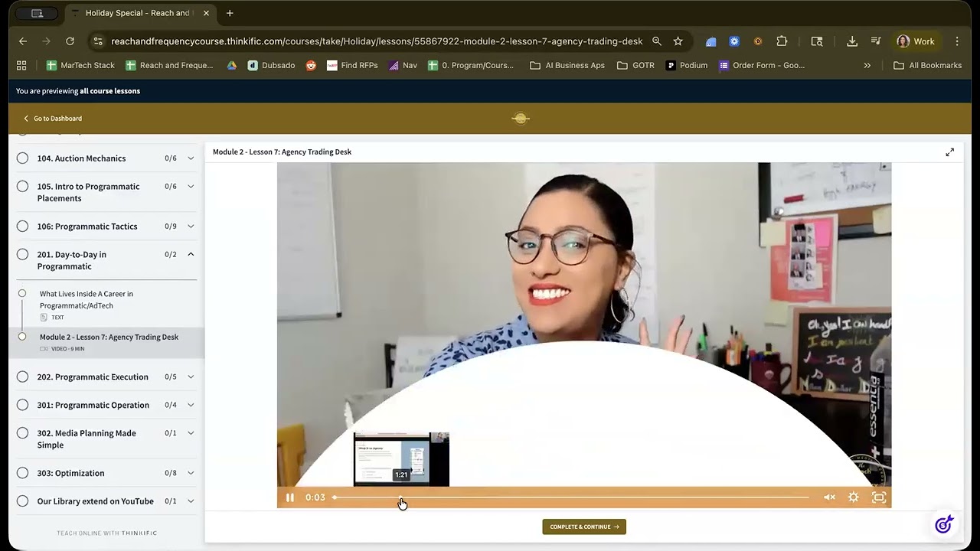
Task: Open the tab search button in the tab strip
Action: 37,13
